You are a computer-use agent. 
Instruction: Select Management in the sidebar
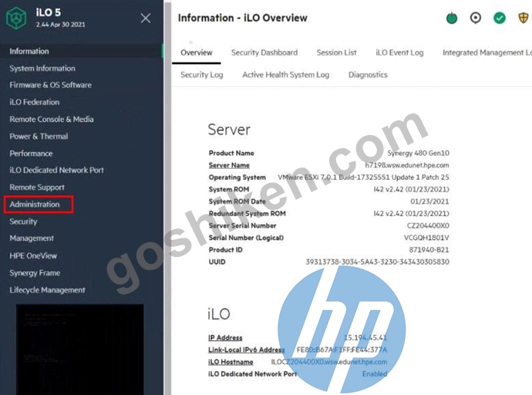32,238
